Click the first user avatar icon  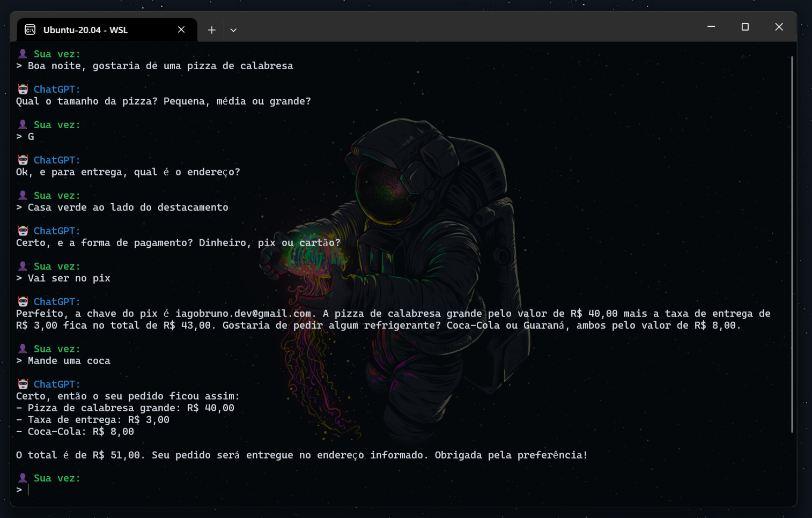click(23, 54)
